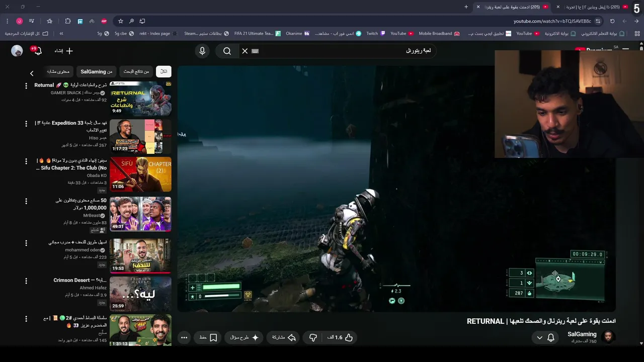Viewport: 644px width, 362px height.
Task: Select the الكل filter chip
Action: 164,72
